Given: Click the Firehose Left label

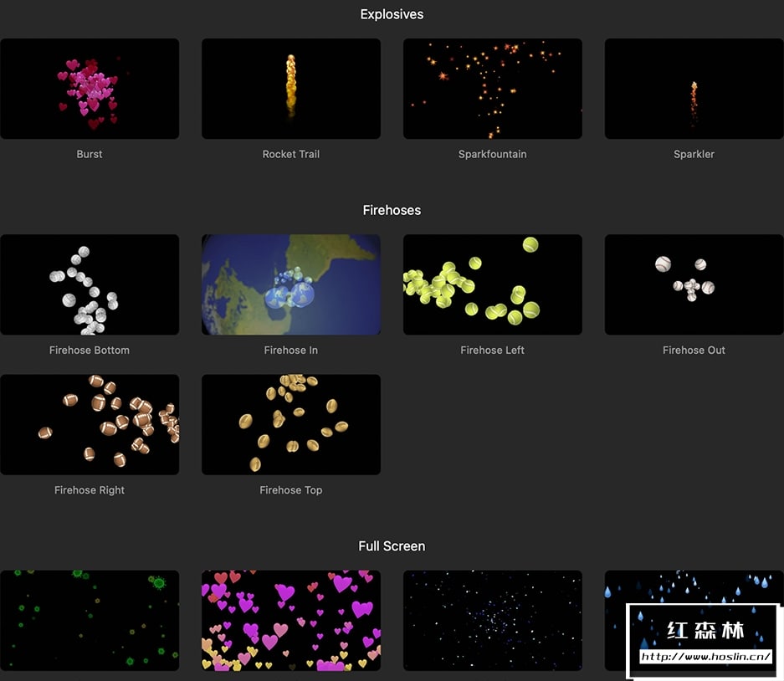Looking at the screenshot, I should (493, 350).
